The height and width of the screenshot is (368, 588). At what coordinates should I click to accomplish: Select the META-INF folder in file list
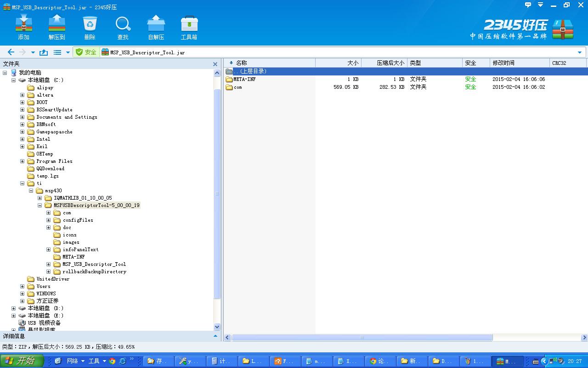click(x=244, y=79)
